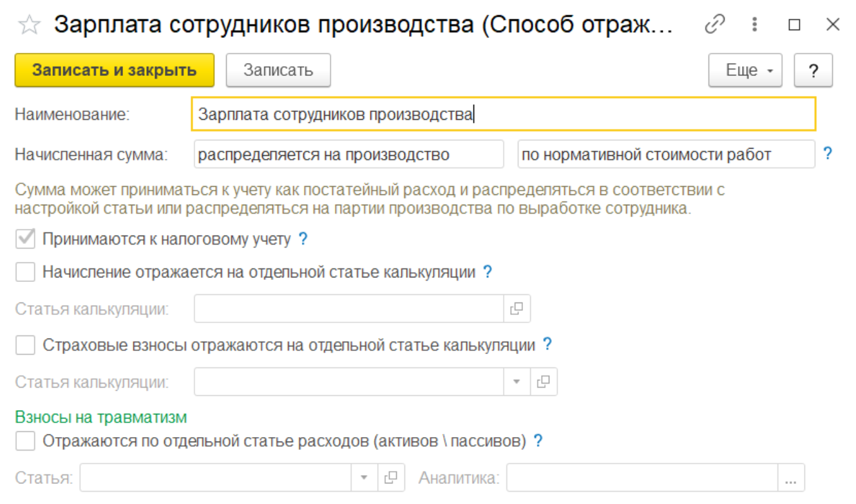
Task: Open the Еще dropdown menu
Action: point(745,70)
